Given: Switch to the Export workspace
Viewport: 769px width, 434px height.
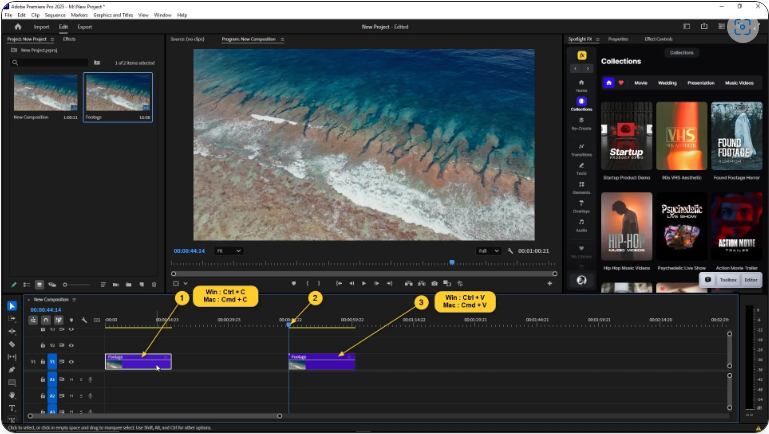Looking at the screenshot, I should [x=84, y=27].
